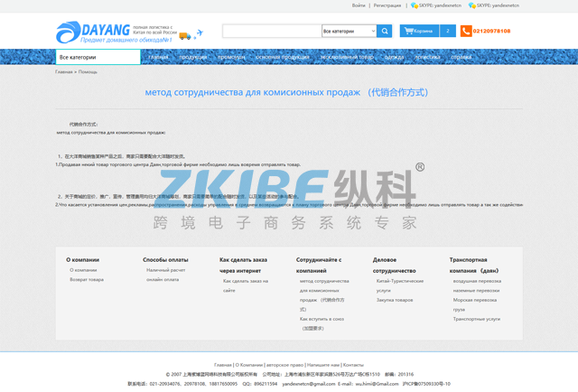Click the airplane icon beside the logo
This screenshot has height=392, width=578.
pos(199,33)
